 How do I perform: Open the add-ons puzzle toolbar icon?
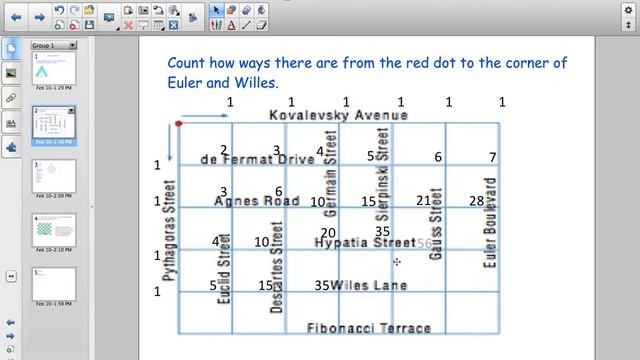tap(193, 18)
